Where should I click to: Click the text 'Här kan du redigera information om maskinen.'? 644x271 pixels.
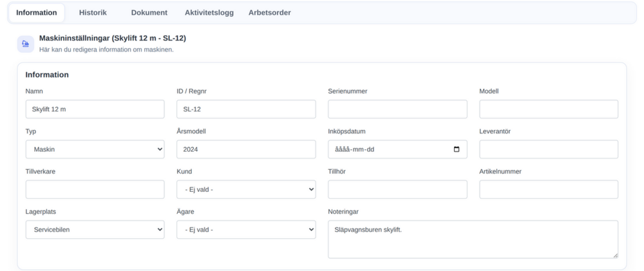tap(106, 50)
